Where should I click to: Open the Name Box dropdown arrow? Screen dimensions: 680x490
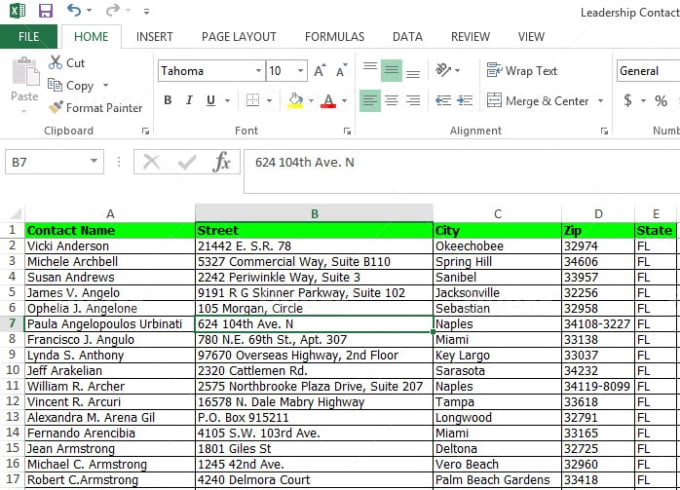94,162
